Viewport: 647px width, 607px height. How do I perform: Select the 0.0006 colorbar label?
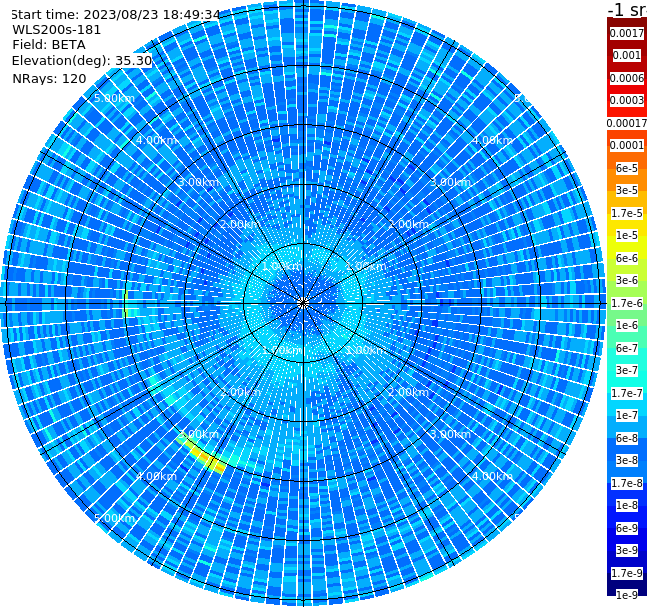627,78
